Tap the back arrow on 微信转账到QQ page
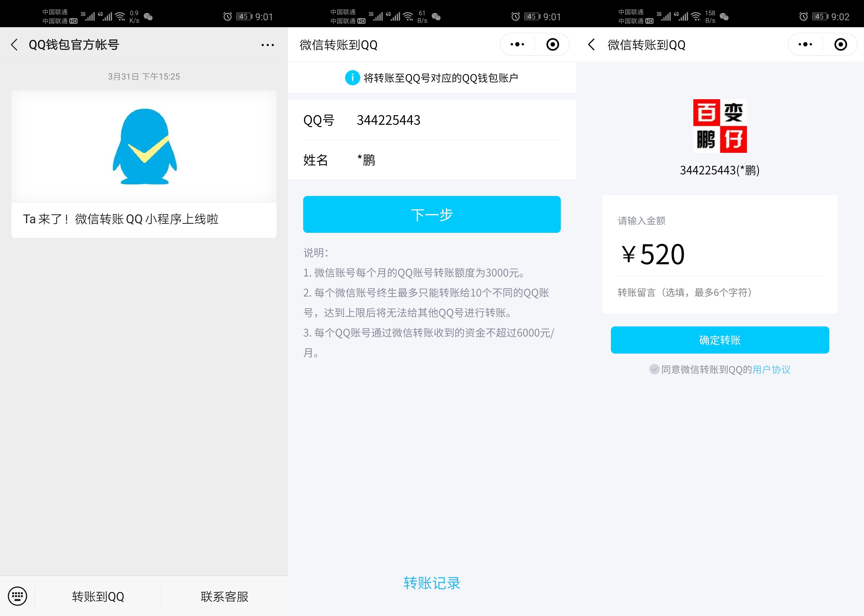 pyautogui.click(x=591, y=44)
